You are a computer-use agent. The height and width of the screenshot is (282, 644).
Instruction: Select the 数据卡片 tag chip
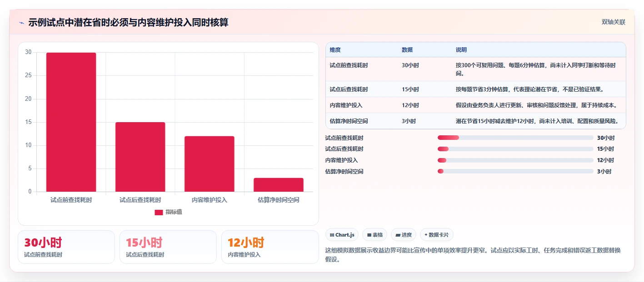pyautogui.click(x=436, y=235)
